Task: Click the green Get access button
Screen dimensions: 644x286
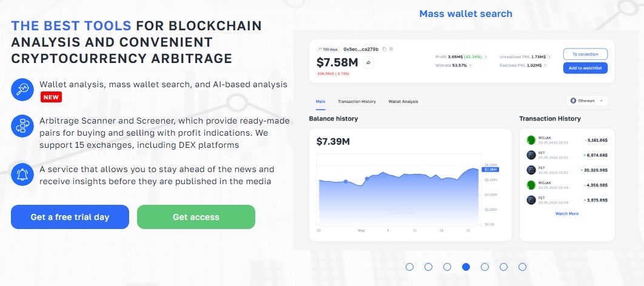Action: click(x=196, y=217)
